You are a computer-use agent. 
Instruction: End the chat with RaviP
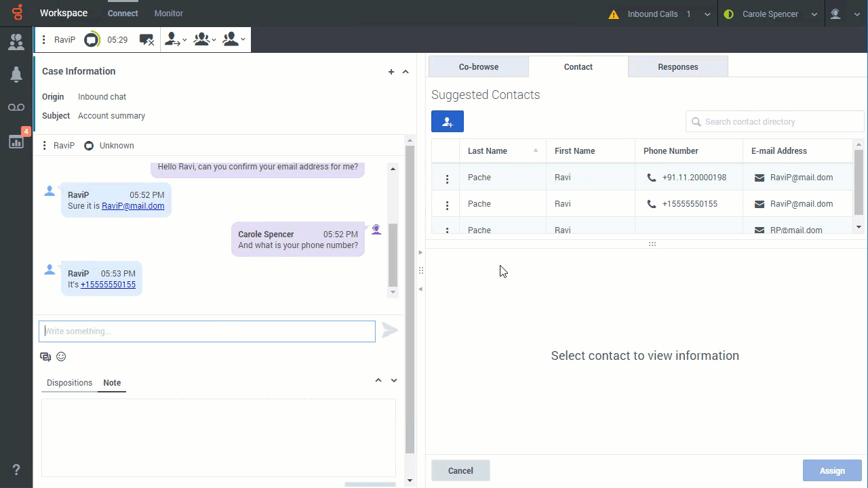tap(146, 40)
